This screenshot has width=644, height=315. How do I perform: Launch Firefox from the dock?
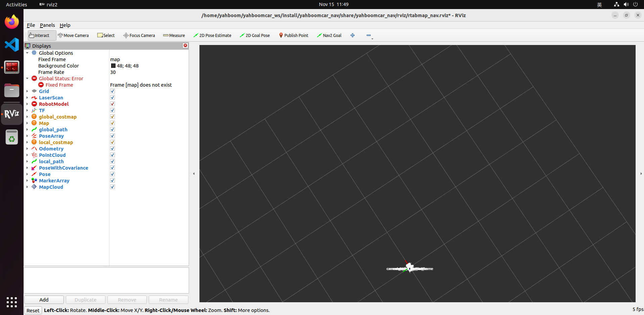point(12,22)
